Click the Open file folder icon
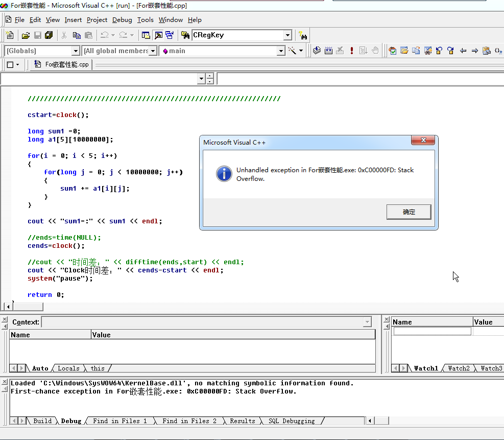 coord(26,35)
